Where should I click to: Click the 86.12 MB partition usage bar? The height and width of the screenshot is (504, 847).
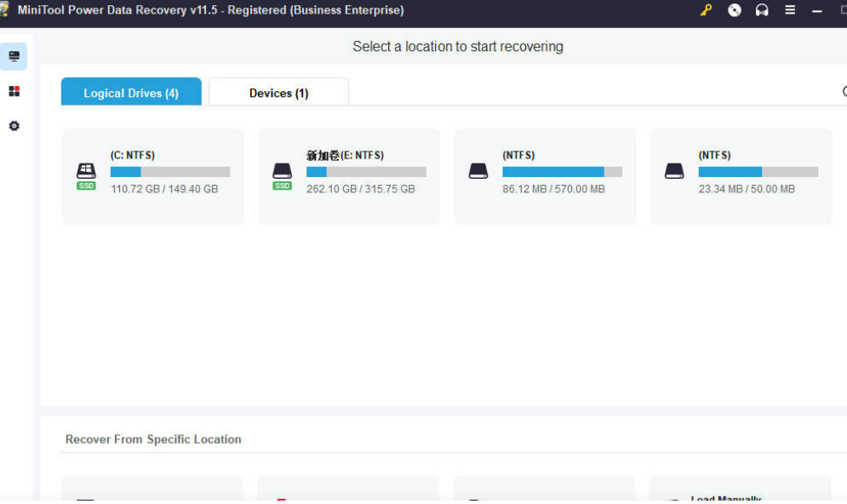click(x=562, y=172)
